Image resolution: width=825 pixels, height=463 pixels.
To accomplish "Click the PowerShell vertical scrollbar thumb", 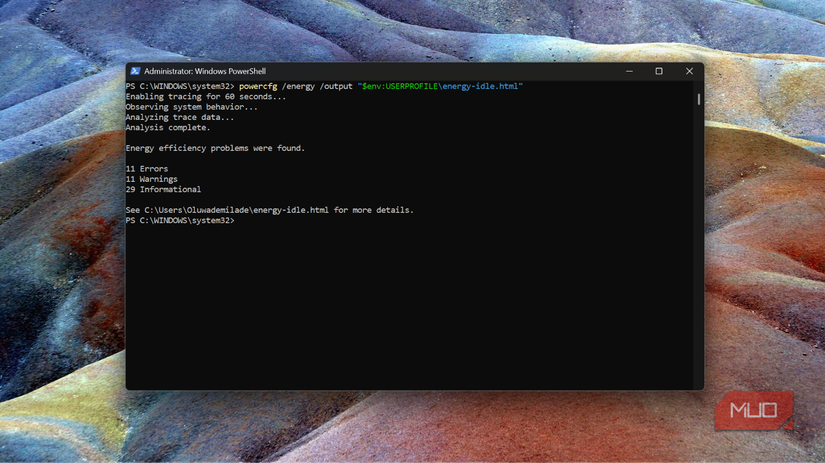I will point(699,99).
